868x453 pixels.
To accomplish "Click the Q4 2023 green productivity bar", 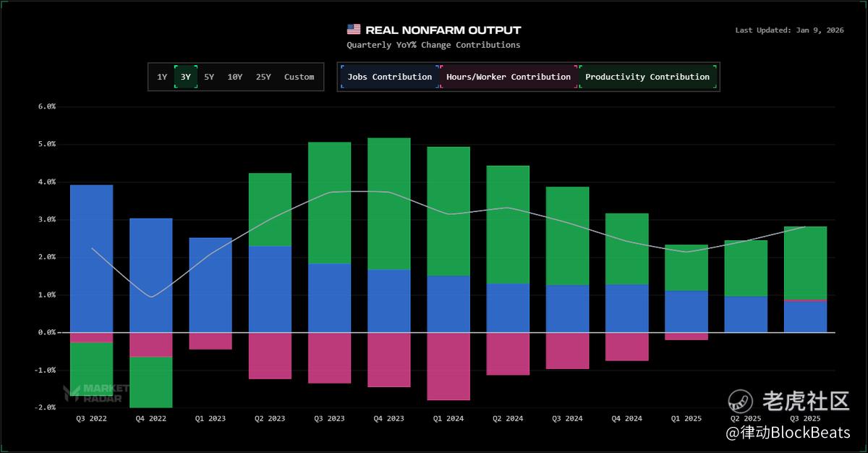I will [x=388, y=204].
